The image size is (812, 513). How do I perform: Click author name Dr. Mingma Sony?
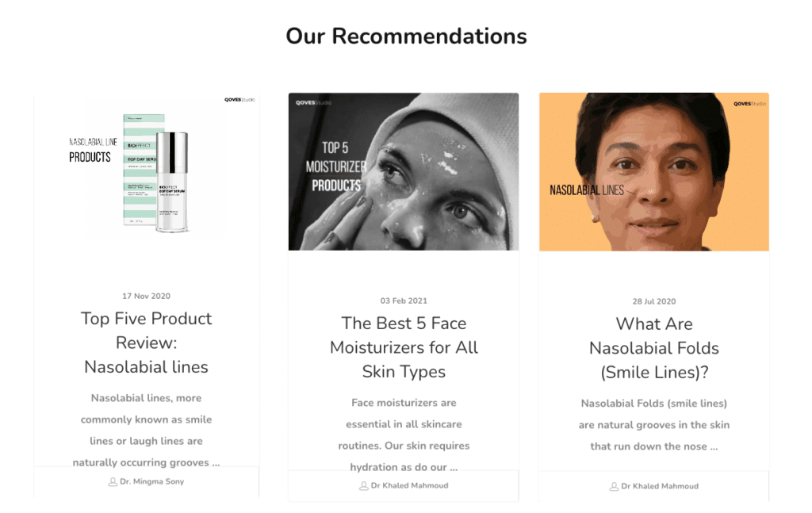click(x=151, y=481)
